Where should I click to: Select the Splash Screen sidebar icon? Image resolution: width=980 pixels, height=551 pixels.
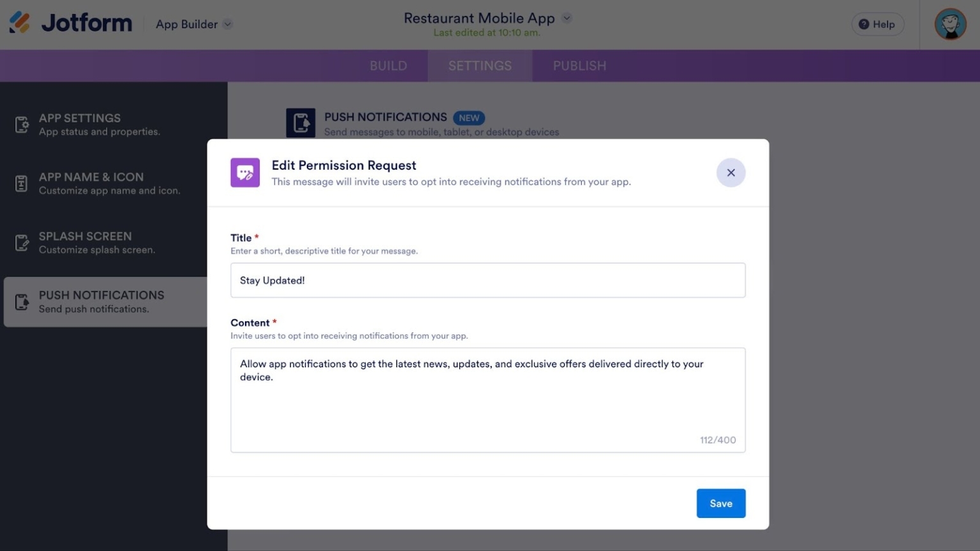tap(20, 242)
